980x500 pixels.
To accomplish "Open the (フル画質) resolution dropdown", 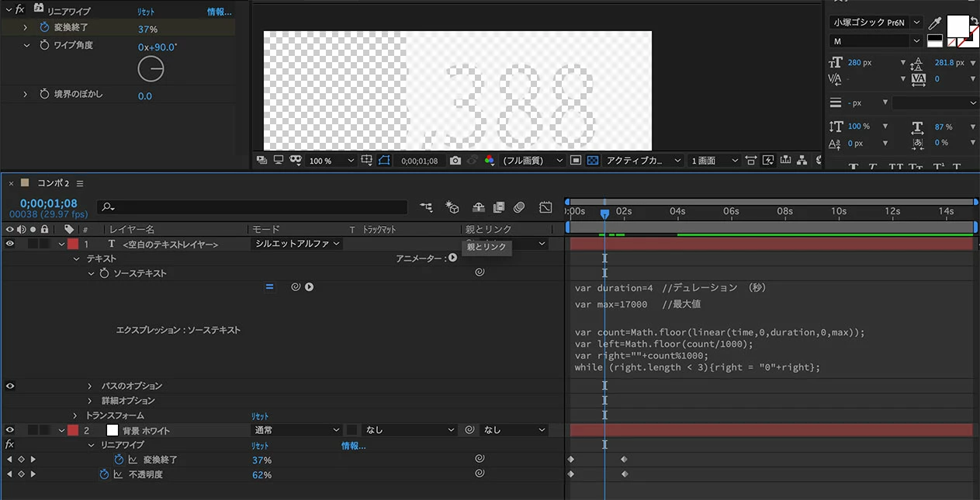I will pyautogui.click(x=533, y=161).
